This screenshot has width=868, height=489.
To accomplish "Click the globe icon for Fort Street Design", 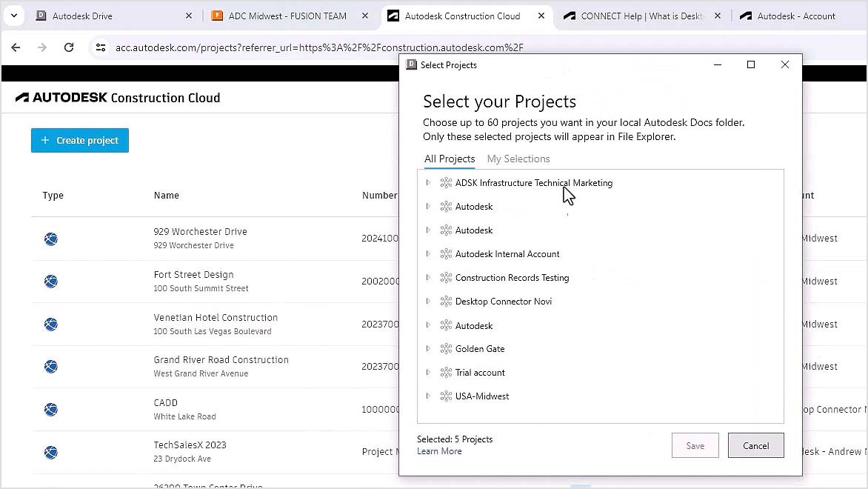I will (51, 282).
